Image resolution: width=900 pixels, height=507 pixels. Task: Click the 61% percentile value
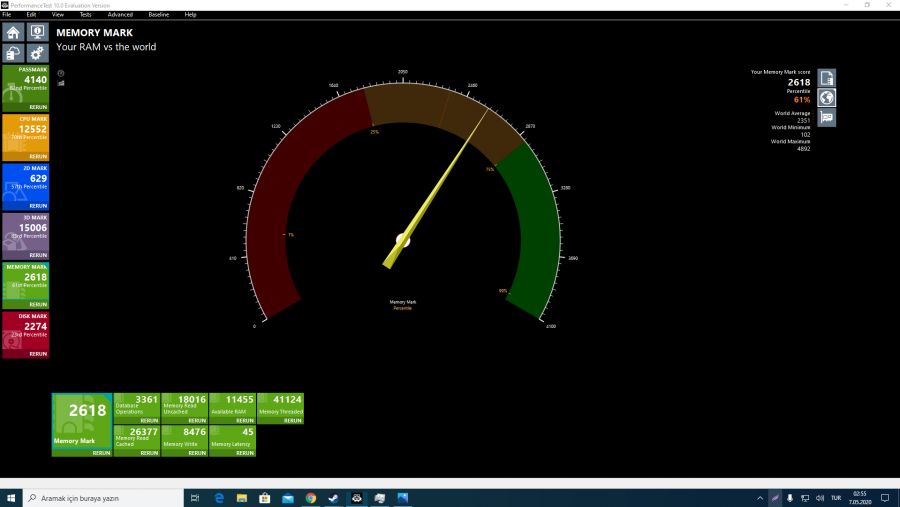[802, 100]
